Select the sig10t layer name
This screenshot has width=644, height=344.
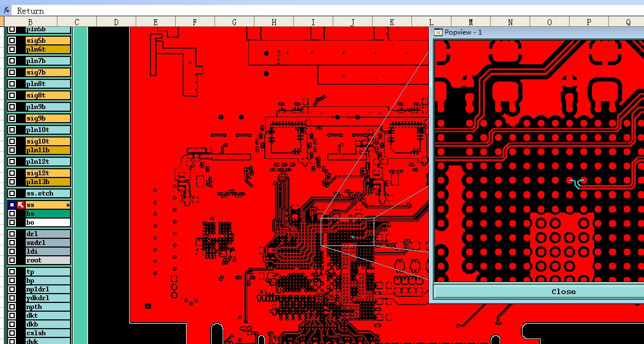coord(48,141)
